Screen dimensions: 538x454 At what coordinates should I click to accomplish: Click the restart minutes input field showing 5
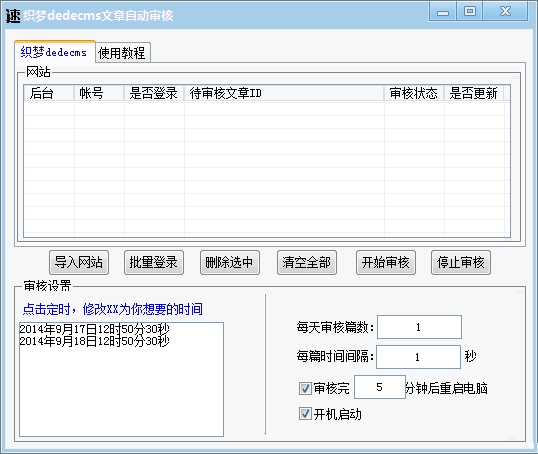[379, 387]
